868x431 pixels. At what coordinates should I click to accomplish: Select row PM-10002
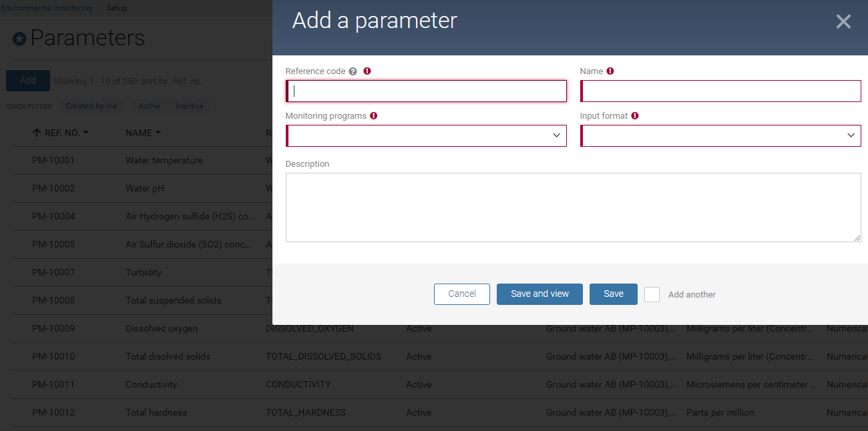[53, 189]
